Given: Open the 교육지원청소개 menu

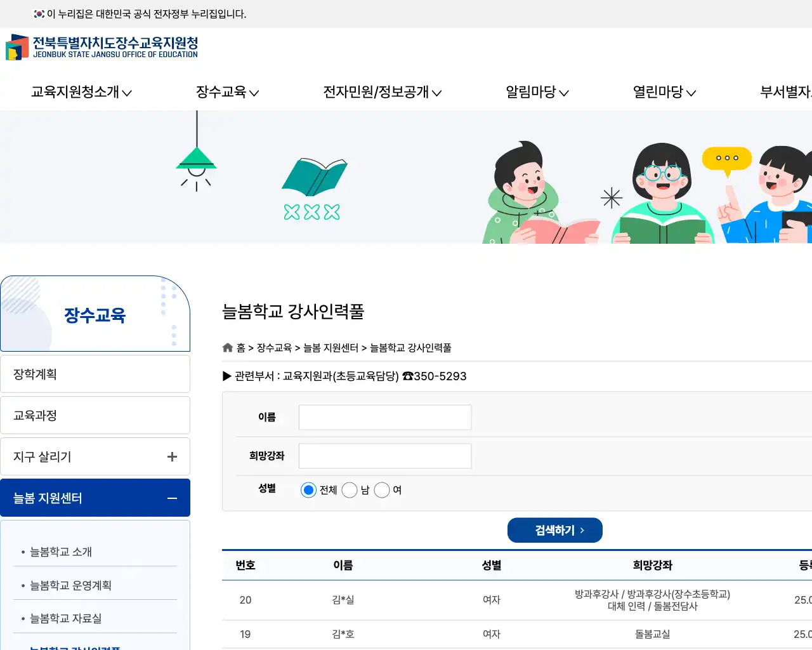Looking at the screenshot, I should click(79, 92).
